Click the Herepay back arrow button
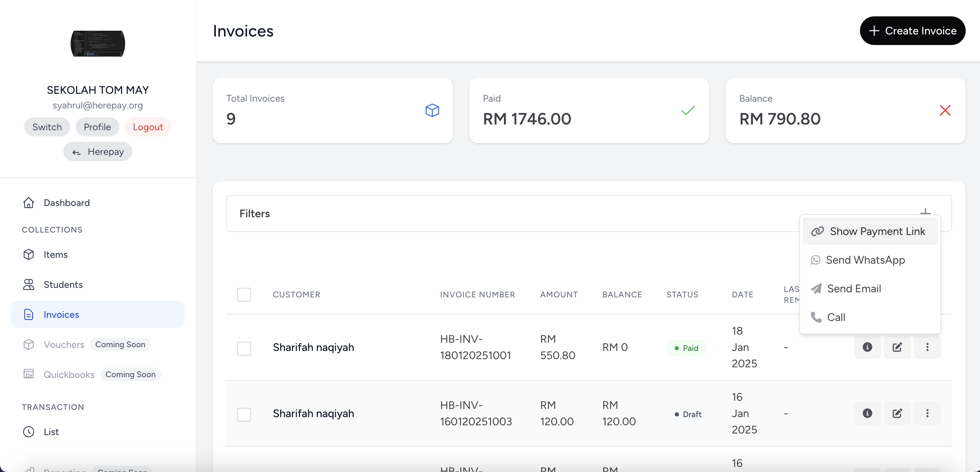 coord(98,151)
